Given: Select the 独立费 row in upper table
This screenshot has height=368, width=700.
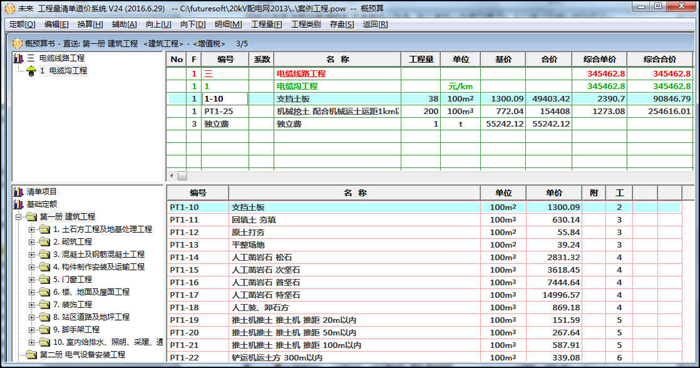Looking at the screenshot, I should point(430,124).
